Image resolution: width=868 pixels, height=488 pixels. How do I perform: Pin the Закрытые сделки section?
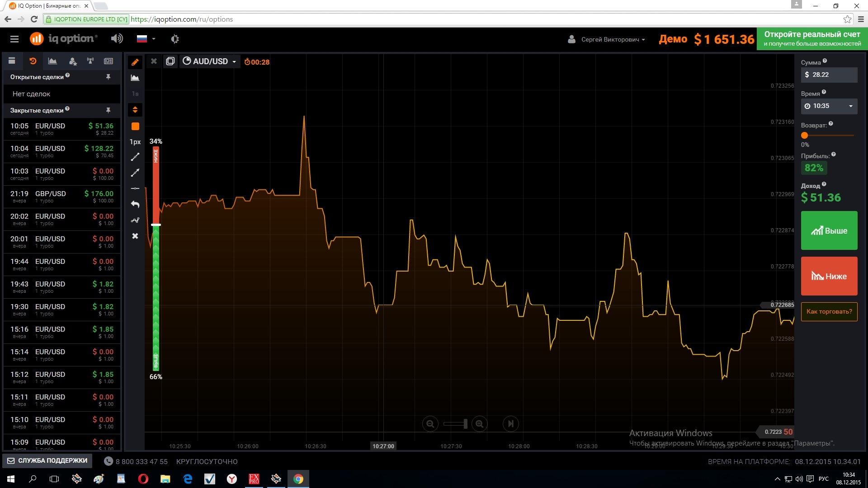coord(108,110)
